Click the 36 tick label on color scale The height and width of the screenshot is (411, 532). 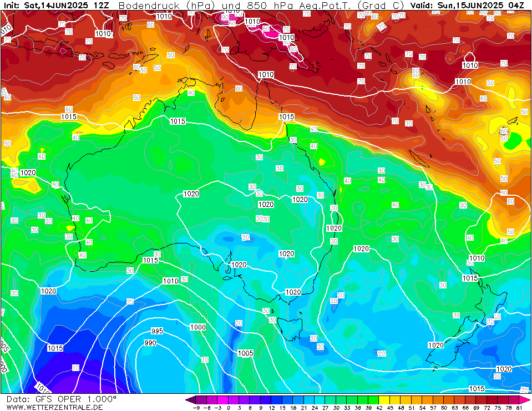pos(358,408)
